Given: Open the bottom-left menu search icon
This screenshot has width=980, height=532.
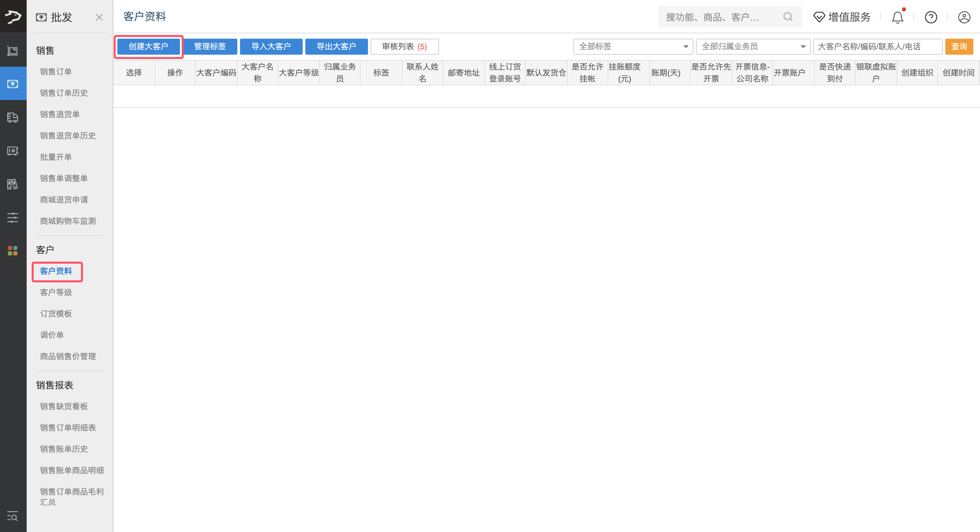Looking at the screenshot, I should click(x=13, y=516).
